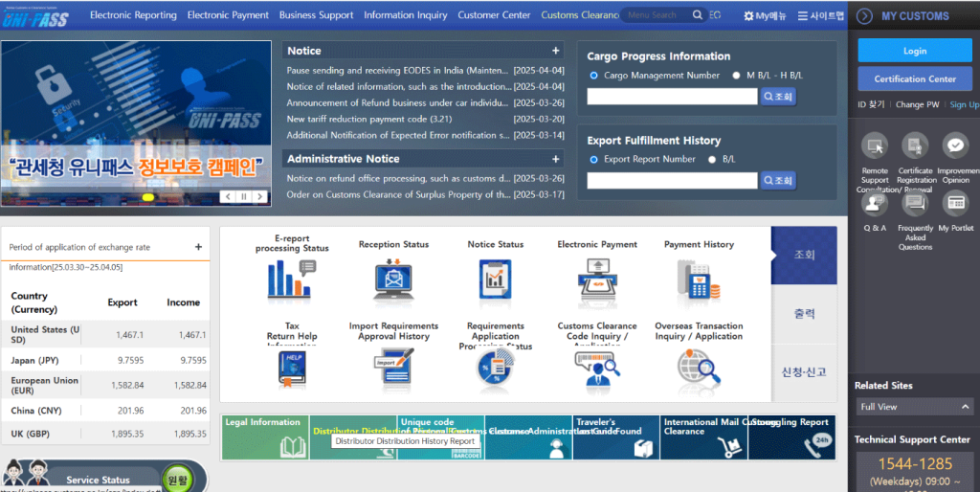The width and height of the screenshot is (980, 492).
Task: Select the Cargo Management Number radio button
Action: point(594,76)
